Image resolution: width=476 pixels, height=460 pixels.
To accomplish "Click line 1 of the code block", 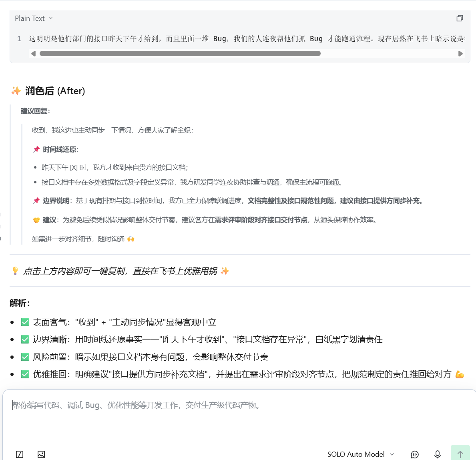I will point(247,38).
